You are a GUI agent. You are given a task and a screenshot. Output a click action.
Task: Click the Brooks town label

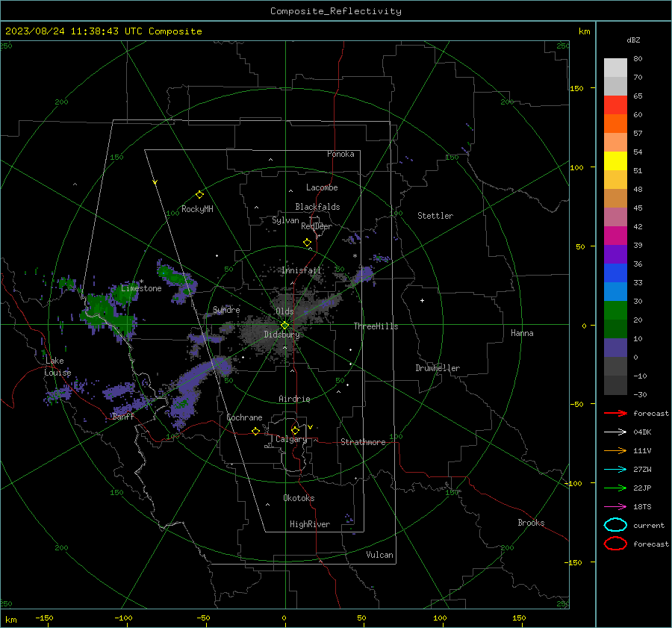click(x=531, y=523)
